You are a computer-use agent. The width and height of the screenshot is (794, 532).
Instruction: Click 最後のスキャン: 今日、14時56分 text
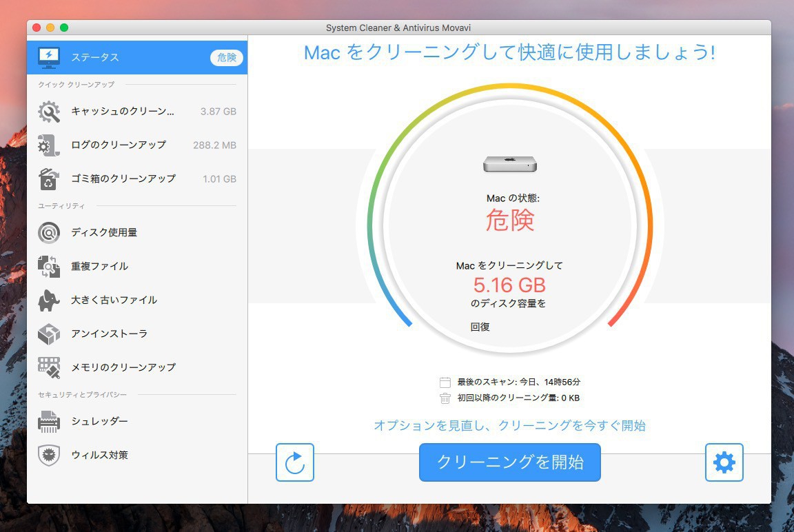(519, 382)
